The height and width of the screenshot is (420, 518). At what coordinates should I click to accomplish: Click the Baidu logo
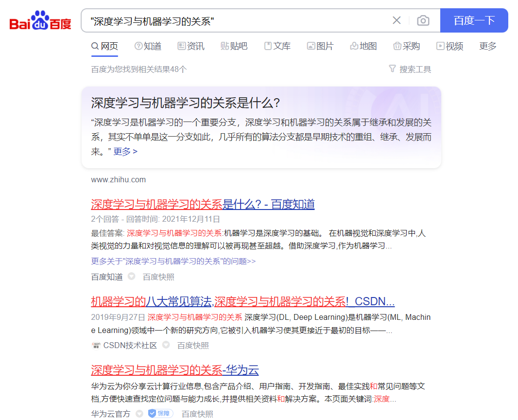40,20
